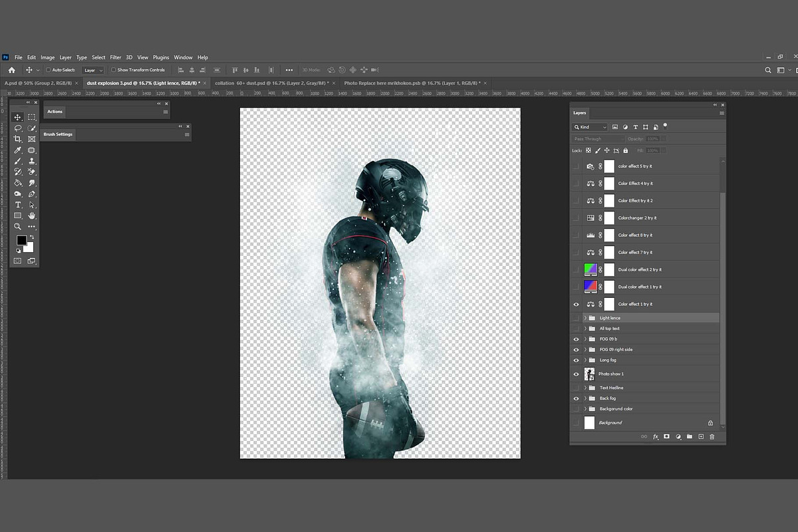Screen dimensions: 798x532
Task: Select the Clone Stamp tool
Action: (31, 161)
